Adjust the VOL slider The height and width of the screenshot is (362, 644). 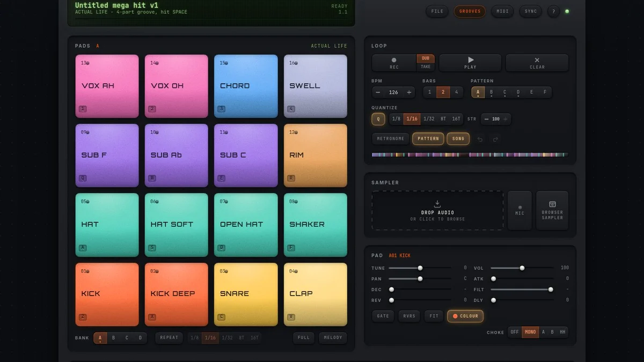[522, 268]
